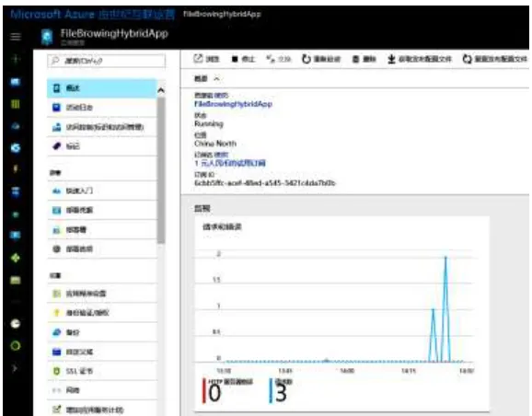Click the HTTP server errors legend value 0
This screenshot has height=416, width=532.
(214, 393)
